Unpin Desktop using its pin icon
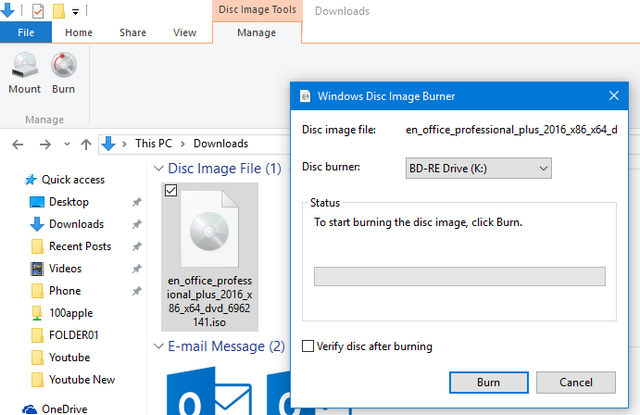The image size is (640, 415). pos(137,202)
